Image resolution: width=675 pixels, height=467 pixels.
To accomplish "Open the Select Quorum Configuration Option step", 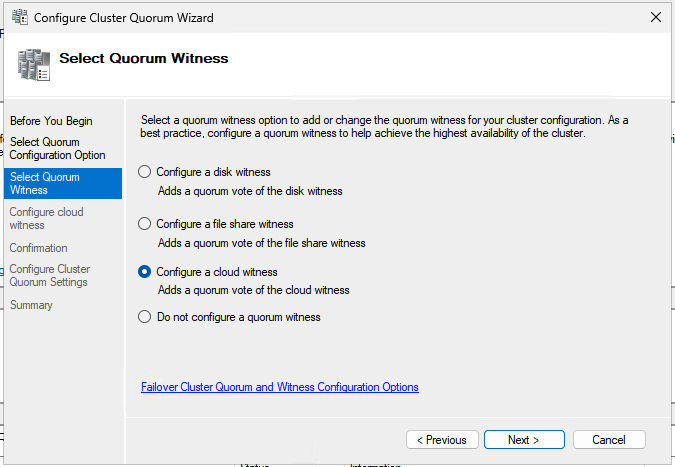I will pos(57,149).
